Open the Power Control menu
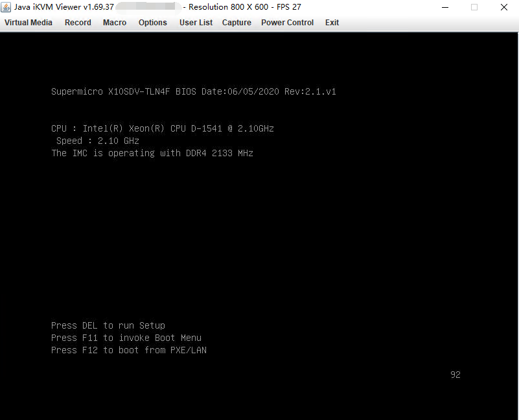This screenshot has width=519, height=420. pyautogui.click(x=287, y=23)
